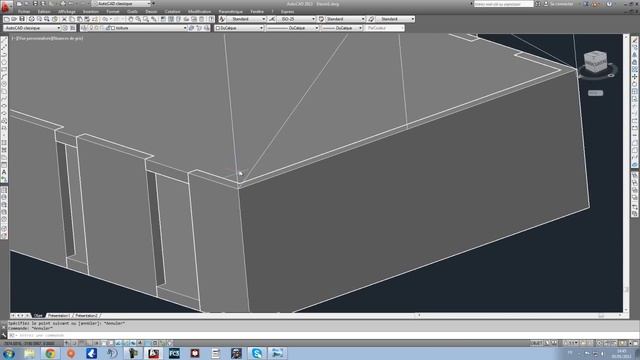
Task: Click Print in the quick access toolbar
Action: (63, 4)
